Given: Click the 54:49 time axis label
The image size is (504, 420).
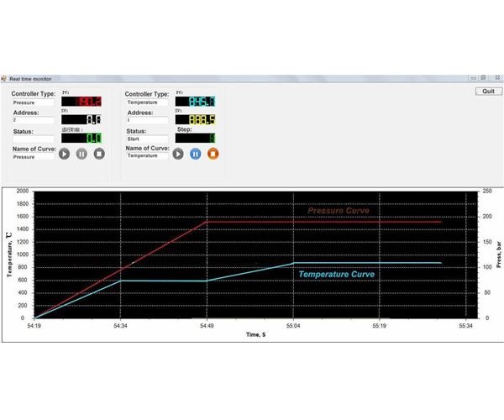Looking at the screenshot, I should 207,326.
